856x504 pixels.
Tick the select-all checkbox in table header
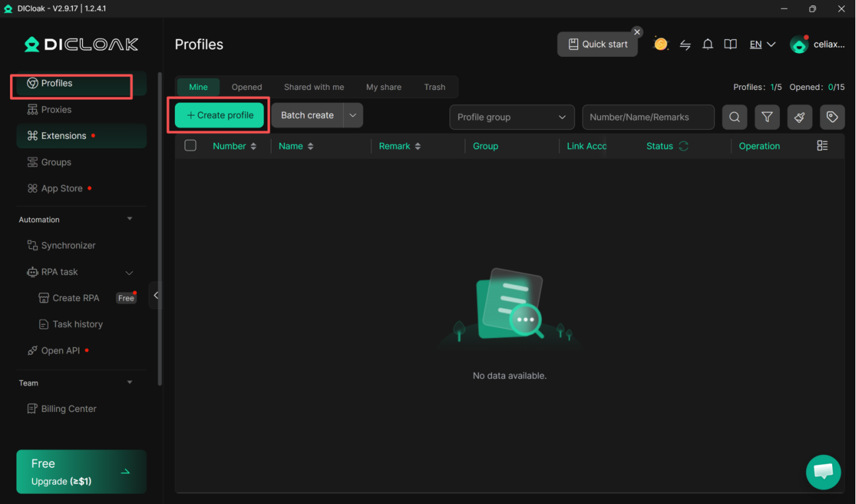tap(191, 146)
